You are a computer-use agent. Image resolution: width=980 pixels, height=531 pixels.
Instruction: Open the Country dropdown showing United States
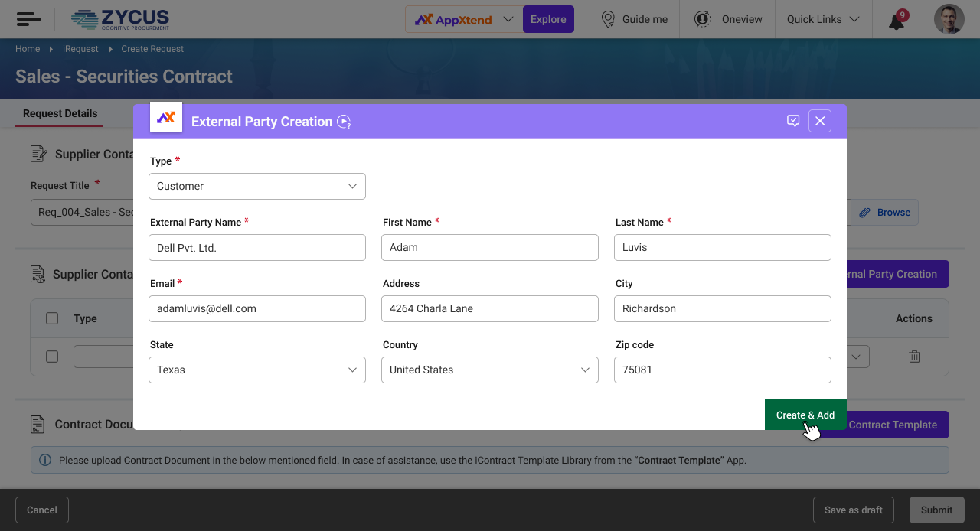[x=490, y=370]
